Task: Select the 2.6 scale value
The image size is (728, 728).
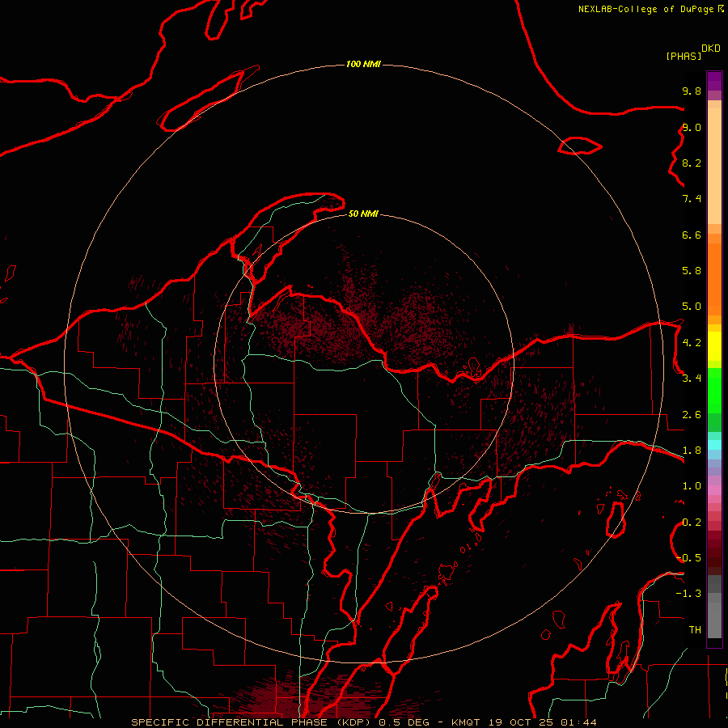Action: point(692,415)
